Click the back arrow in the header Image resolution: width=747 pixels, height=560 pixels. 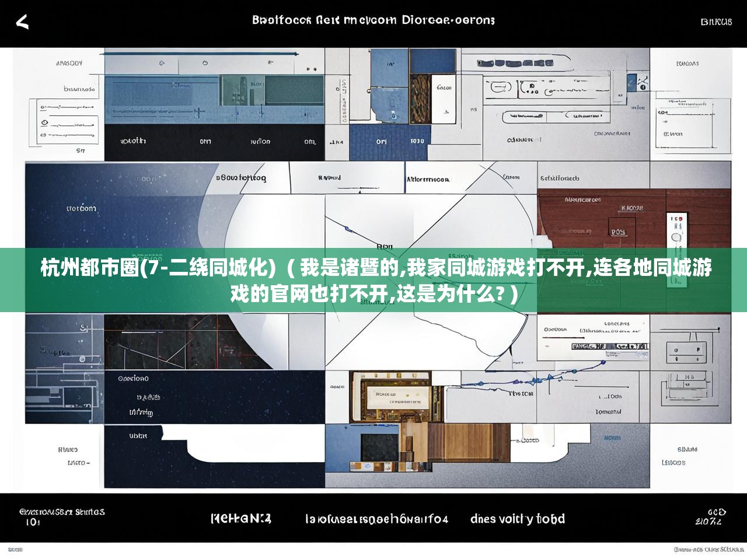pyautogui.click(x=22, y=22)
